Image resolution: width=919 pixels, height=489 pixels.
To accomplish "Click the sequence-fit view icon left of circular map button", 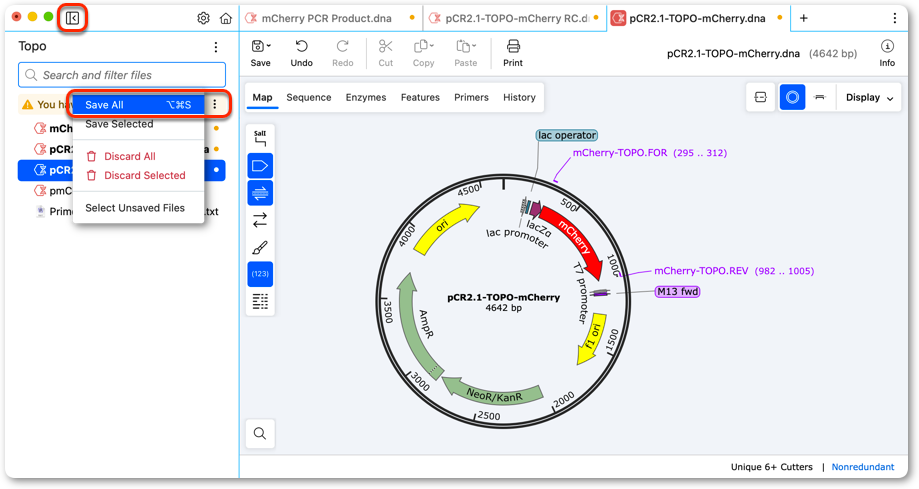I will (x=760, y=97).
